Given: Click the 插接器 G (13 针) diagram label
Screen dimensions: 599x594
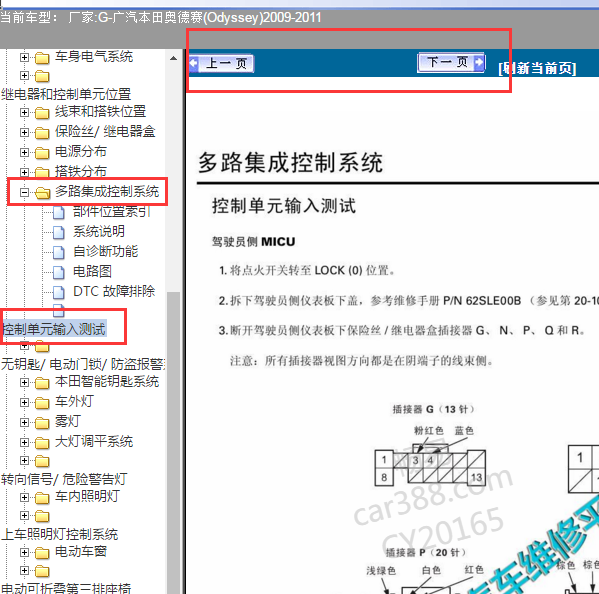Looking at the screenshot, I should coord(433,409).
